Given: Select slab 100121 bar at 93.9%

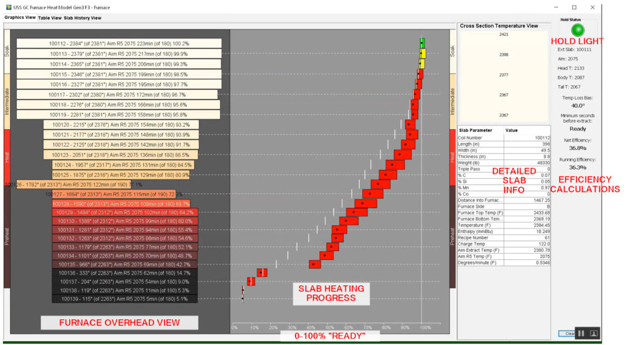Looking at the screenshot, I should [121, 135].
